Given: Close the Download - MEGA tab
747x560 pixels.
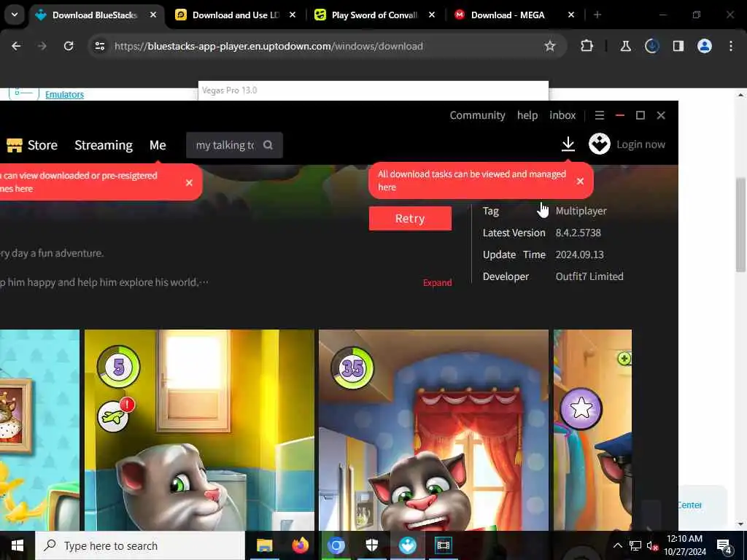Looking at the screenshot, I should (570, 15).
